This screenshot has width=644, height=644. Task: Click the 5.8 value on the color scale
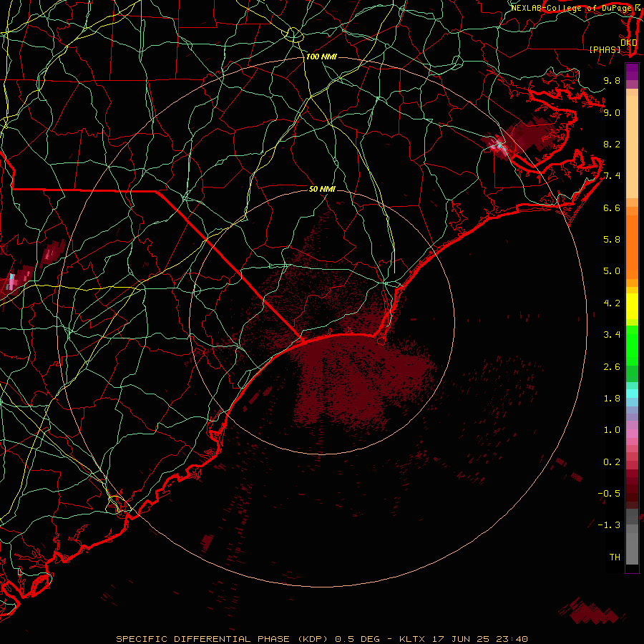click(612, 239)
